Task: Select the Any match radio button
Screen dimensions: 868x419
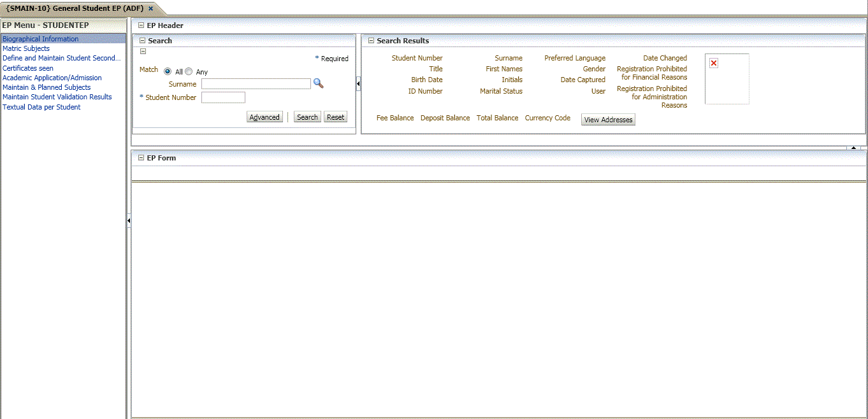Action: 189,71
